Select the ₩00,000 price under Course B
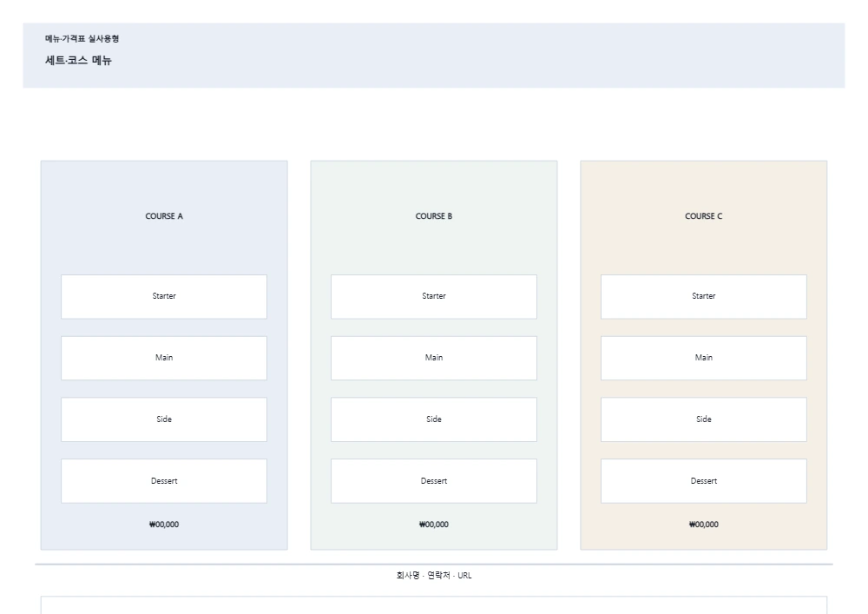Image resolution: width=868 pixels, height=614 pixels. (434, 525)
